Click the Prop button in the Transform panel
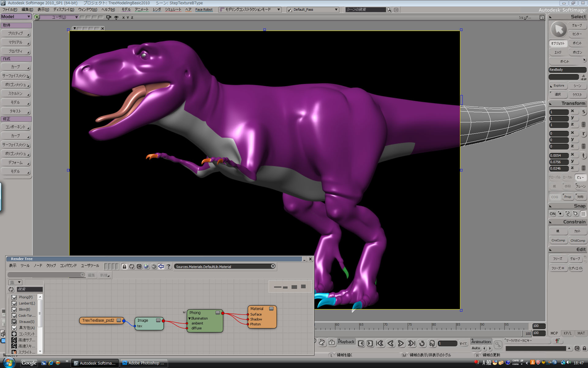588x368 pixels. [567, 197]
